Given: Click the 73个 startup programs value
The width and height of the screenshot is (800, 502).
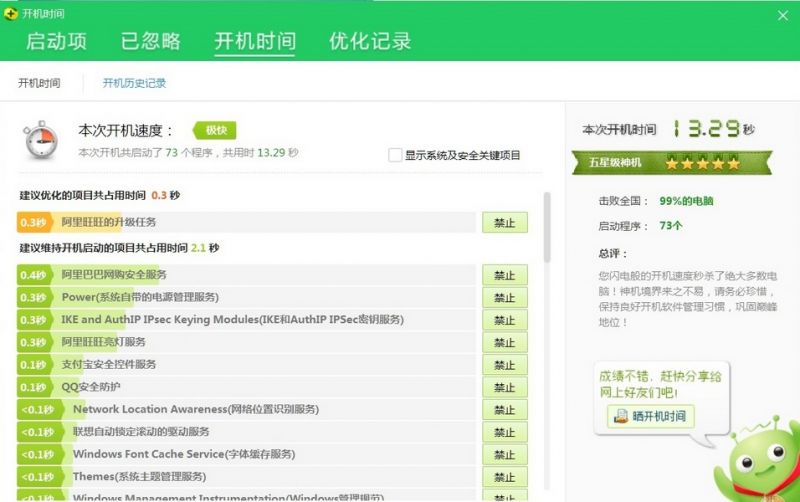Looking at the screenshot, I should click(670, 225).
